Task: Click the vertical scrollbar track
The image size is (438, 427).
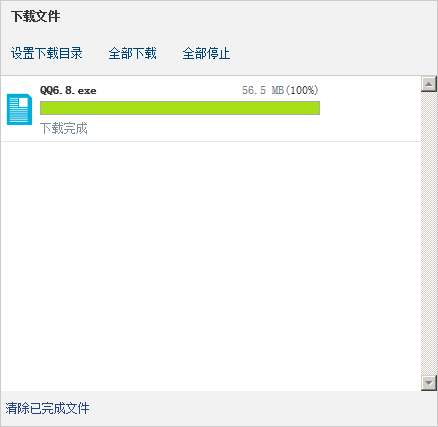Action: [x=429, y=233]
